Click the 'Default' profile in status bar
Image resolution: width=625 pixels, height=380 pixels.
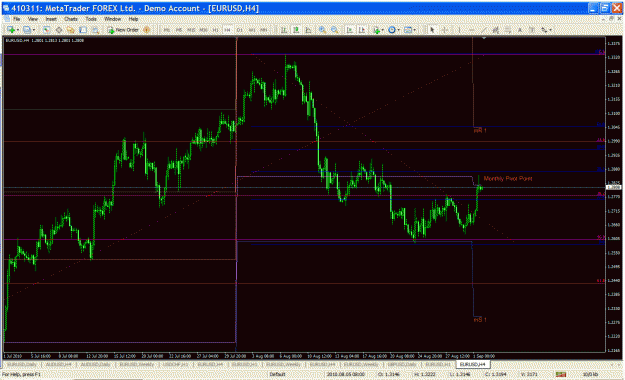[x=277, y=374]
